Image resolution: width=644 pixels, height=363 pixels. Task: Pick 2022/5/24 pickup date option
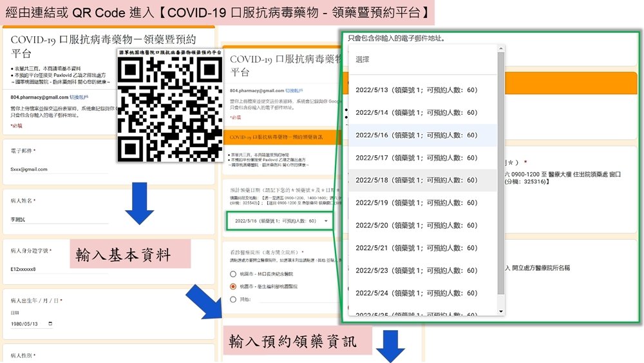[x=423, y=293]
